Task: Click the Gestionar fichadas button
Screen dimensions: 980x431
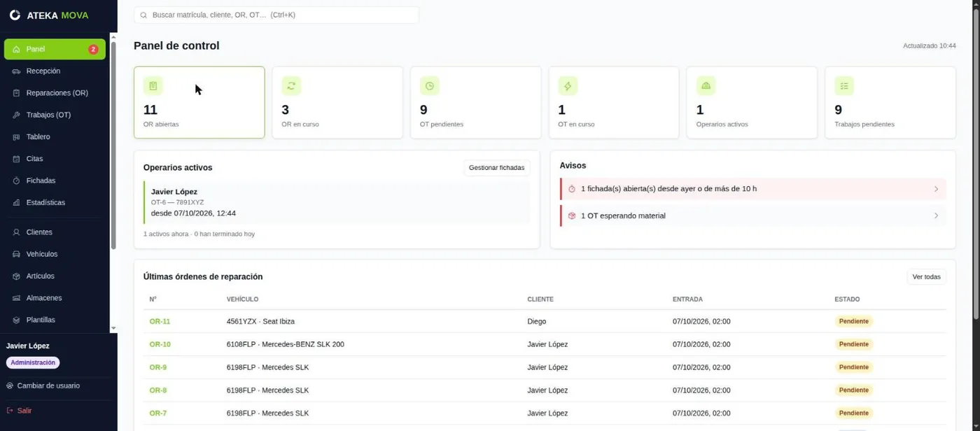Action: (496, 168)
